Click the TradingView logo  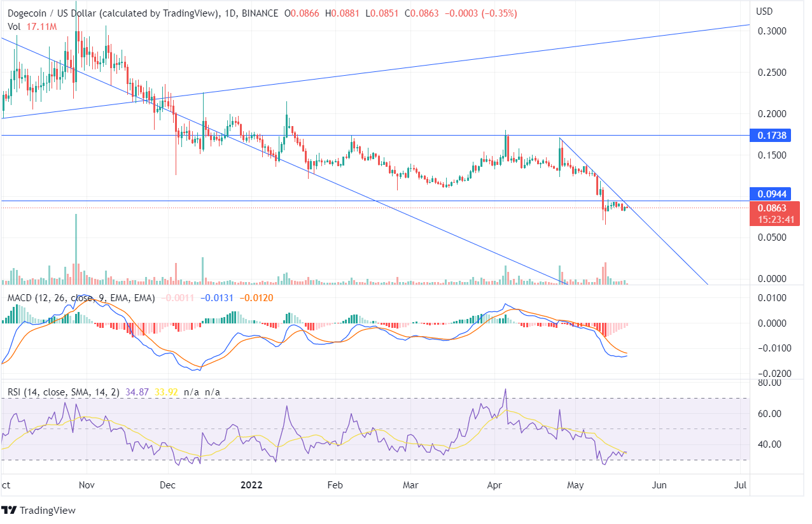coord(38,510)
